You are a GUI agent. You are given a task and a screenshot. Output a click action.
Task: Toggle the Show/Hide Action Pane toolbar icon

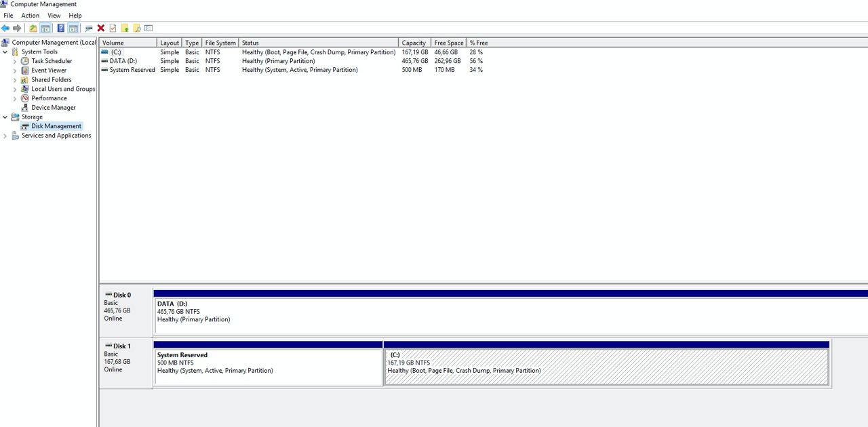73,28
